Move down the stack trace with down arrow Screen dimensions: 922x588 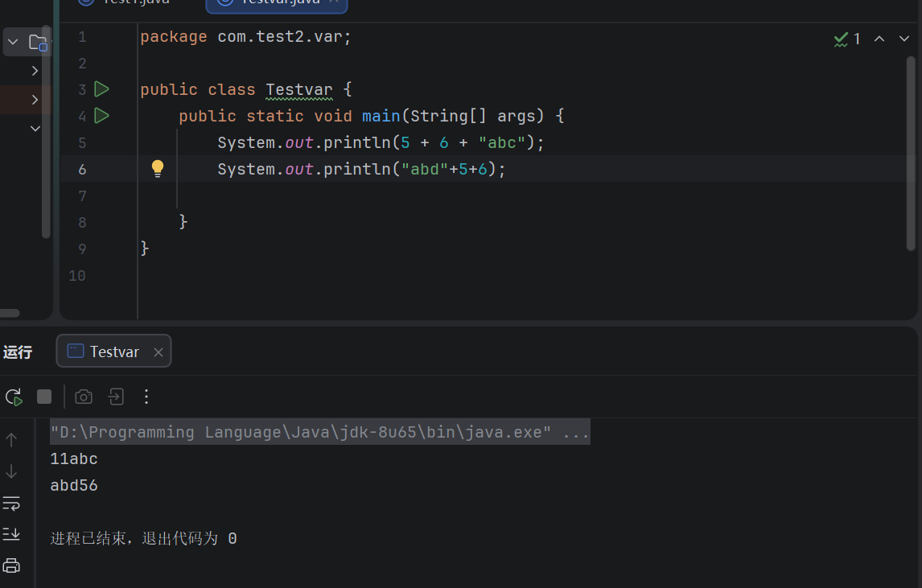(x=11, y=471)
